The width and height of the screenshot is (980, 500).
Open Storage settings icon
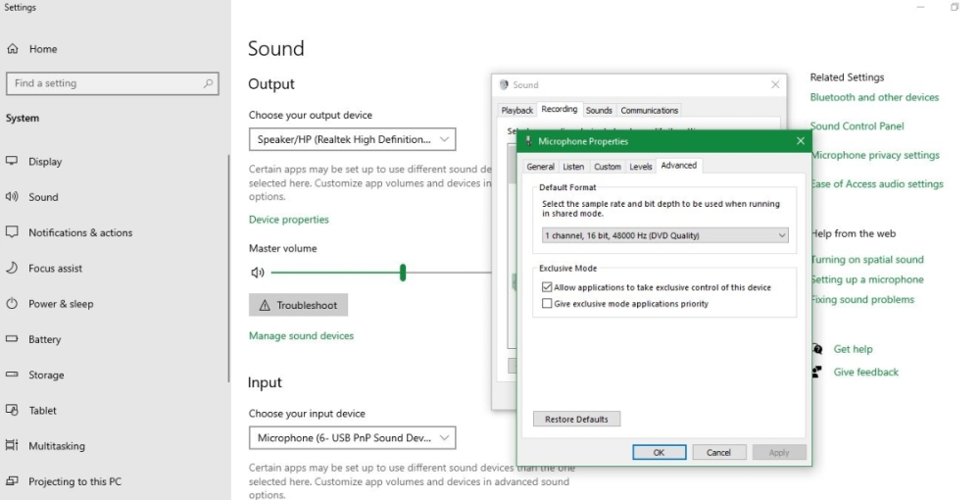[13, 375]
